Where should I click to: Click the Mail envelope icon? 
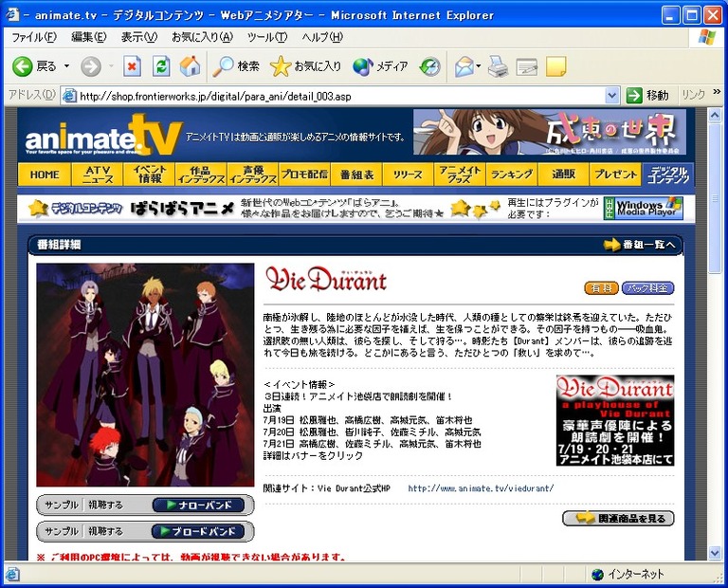[x=464, y=67]
